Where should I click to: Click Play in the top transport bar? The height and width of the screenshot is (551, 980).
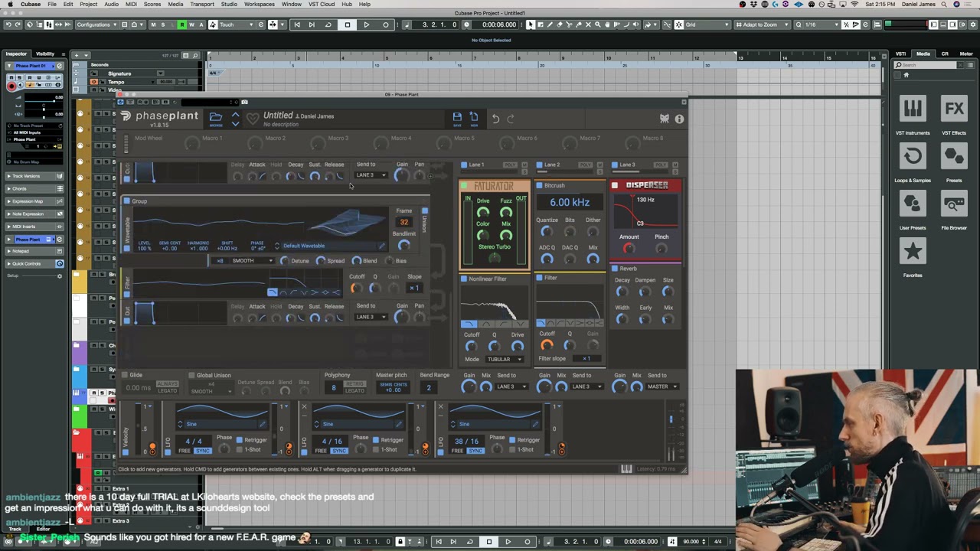pos(366,24)
